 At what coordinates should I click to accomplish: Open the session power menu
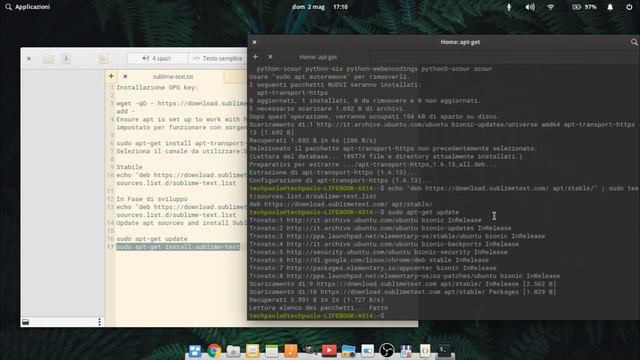[x=629, y=7]
